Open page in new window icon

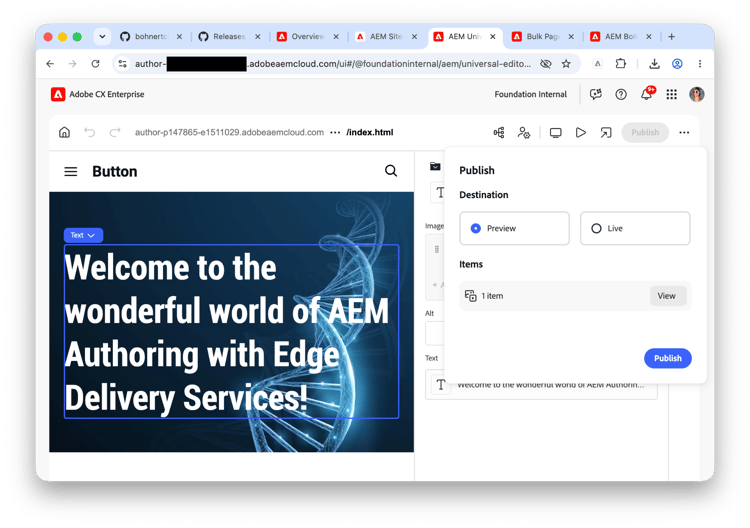click(606, 132)
